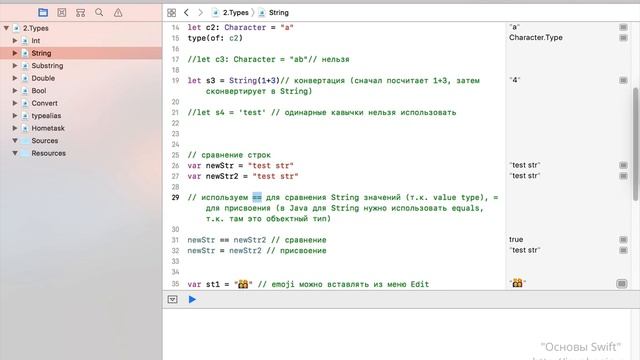
Task: Click on var newStr declaration line 26
Action: [240, 165]
